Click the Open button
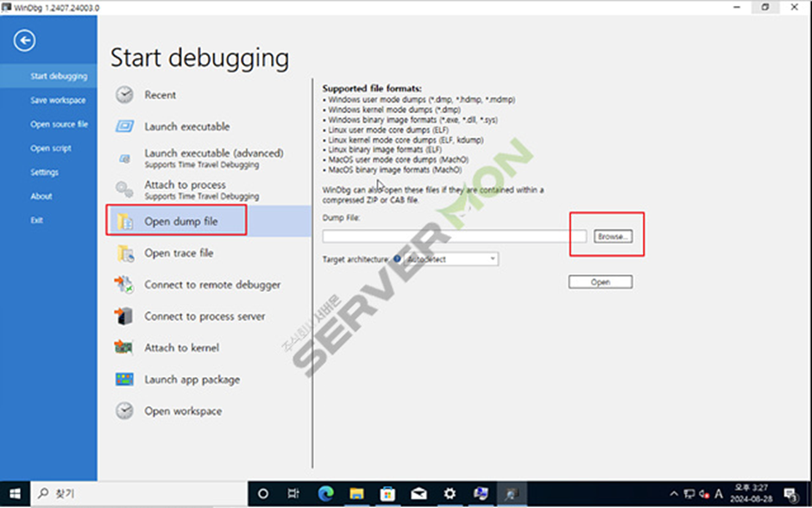812x508 pixels. click(601, 282)
